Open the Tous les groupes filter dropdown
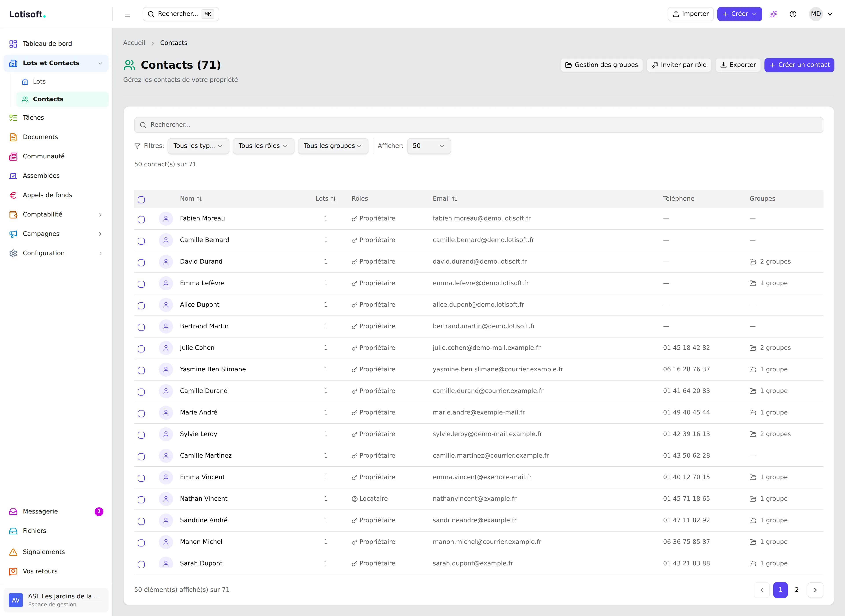Viewport: 845px width, 616px height. 333,146
